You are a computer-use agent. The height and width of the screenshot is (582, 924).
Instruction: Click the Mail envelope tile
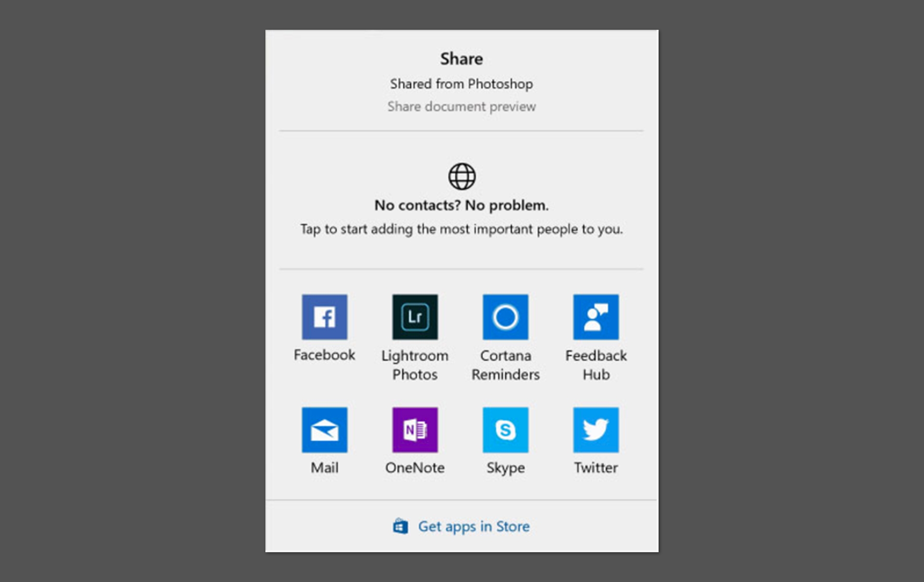point(324,430)
